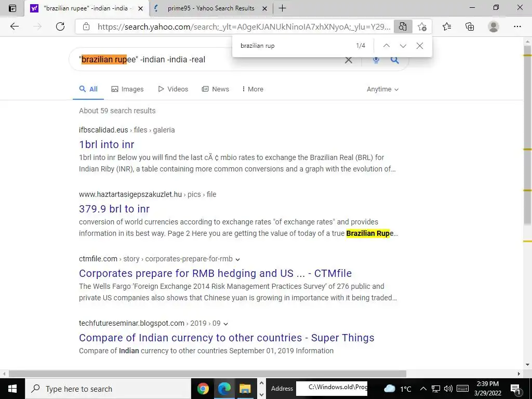Viewport: 532px width, 399px height.
Task: Open notification center
Action: tap(515, 389)
